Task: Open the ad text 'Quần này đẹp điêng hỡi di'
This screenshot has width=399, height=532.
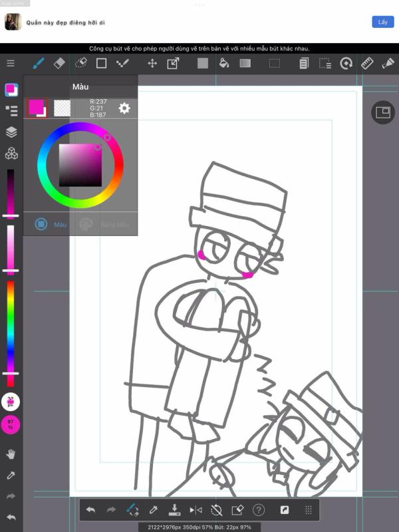Action: [65, 23]
